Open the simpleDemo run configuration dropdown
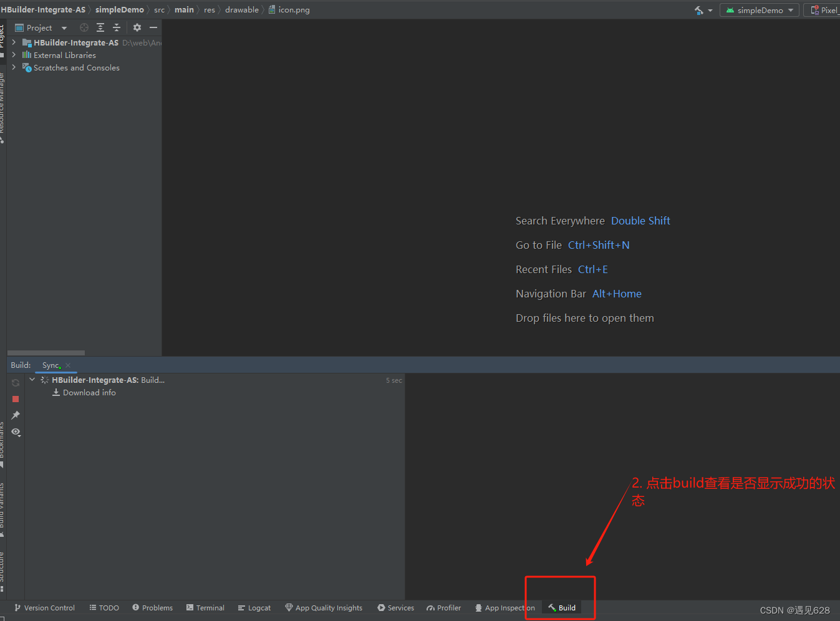This screenshot has height=621, width=840. (790, 10)
